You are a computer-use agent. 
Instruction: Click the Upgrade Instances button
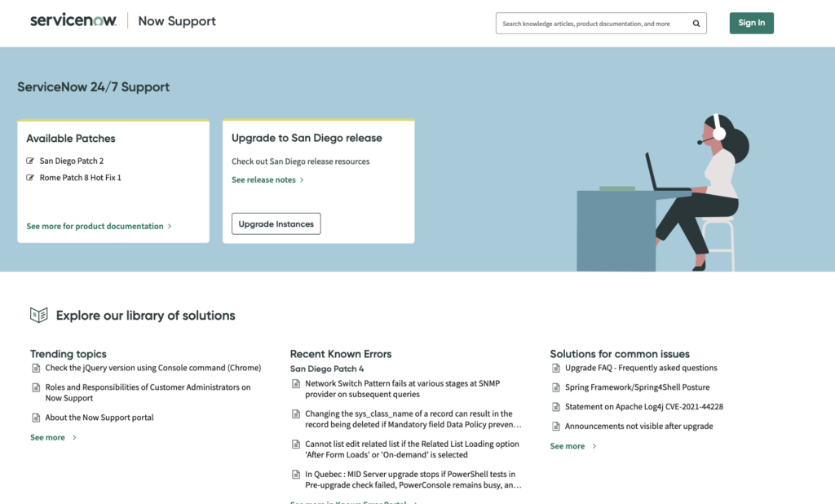[x=276, y=223]
